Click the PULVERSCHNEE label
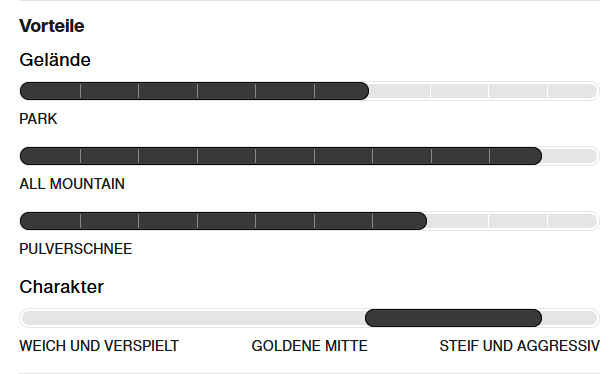The height and width of the screenshot is (374, 614). [76, 249]
